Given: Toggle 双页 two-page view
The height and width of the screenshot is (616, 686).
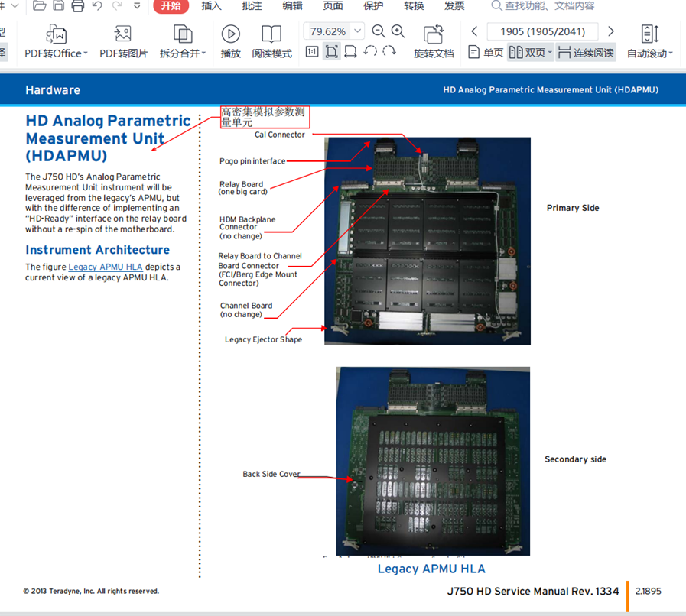Looking at the screenshot, I should pos(529,53).
